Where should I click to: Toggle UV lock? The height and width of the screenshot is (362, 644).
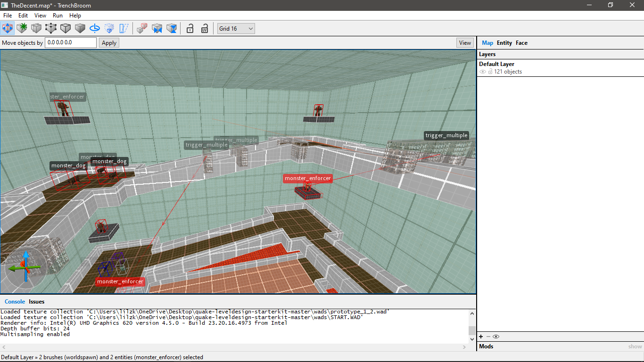(205, 28)
